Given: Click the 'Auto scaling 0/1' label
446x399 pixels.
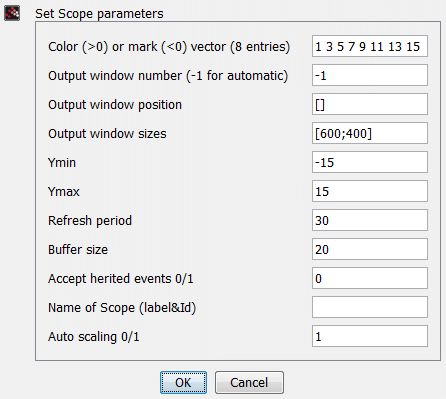Looking at the screenshot, I should click(x=94, y=337).
